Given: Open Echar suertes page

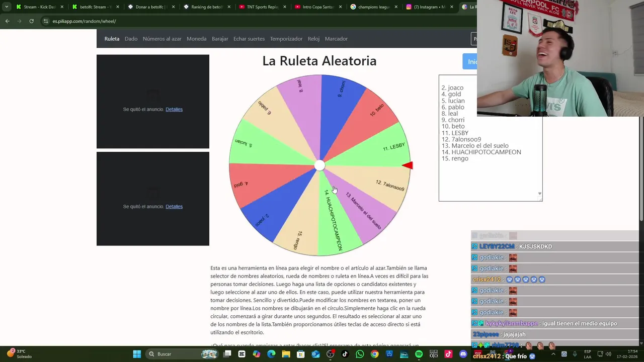Looking at the screenshot, I should 249,39.
